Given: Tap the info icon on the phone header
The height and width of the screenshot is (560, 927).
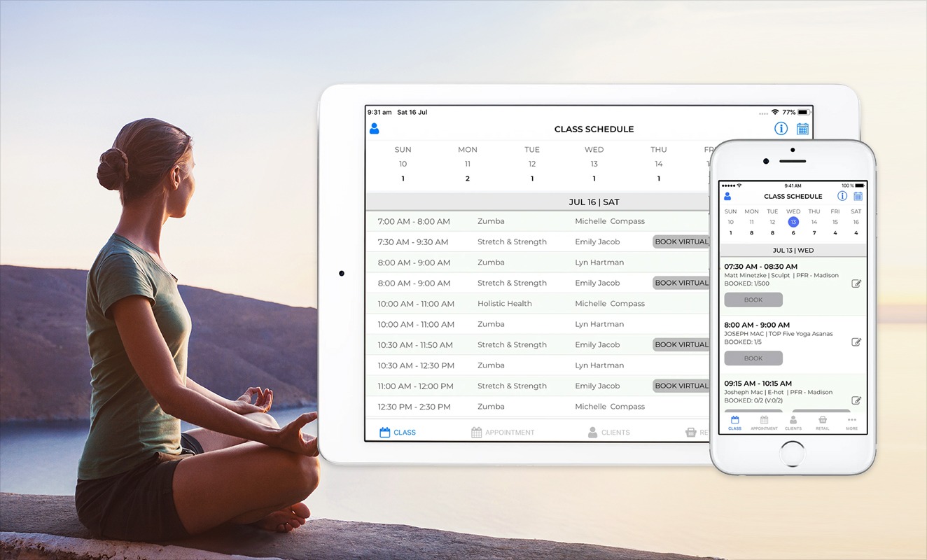Looking at the screenshot, I should tap(842, 196).
